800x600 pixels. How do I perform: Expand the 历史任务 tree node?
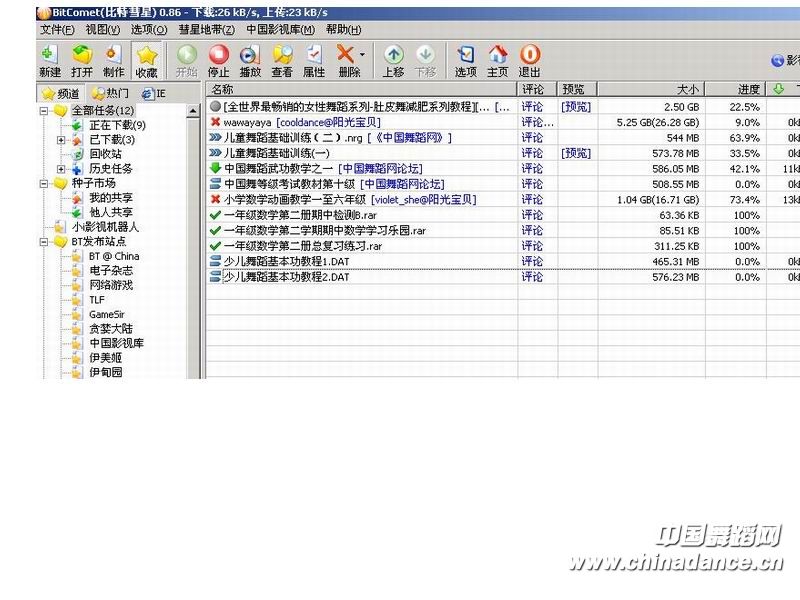pyautogui.click(x=61, y=169)
